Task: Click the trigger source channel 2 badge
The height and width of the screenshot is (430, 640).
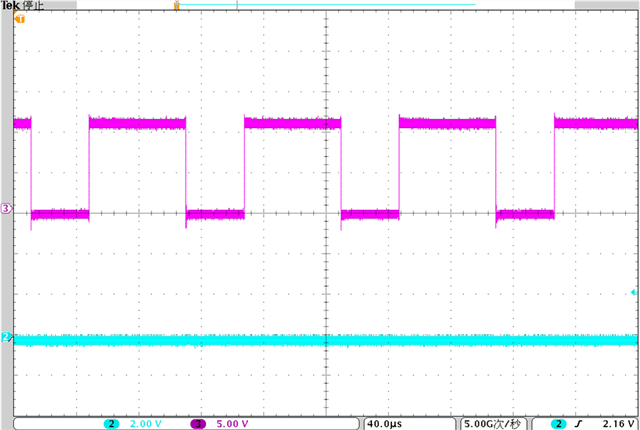Action: [558, 424]
